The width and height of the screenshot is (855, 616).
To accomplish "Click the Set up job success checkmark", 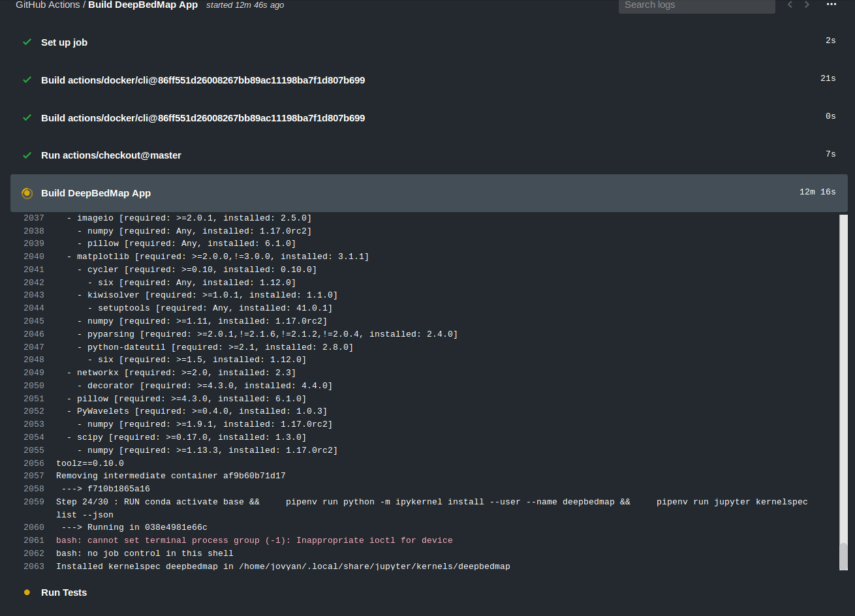I will [x=27, y=42].
